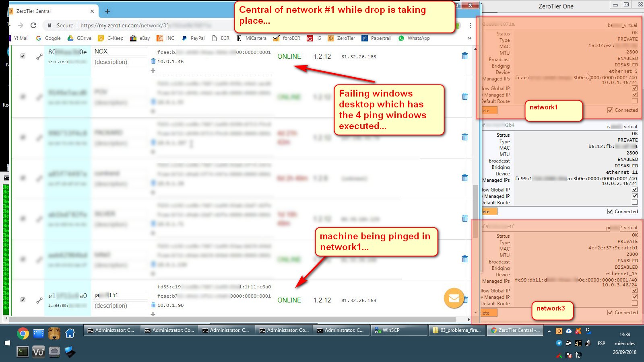
Task: Toggle Allow Global IP for ethernet_5 network
Action: (x=635, y=88)
